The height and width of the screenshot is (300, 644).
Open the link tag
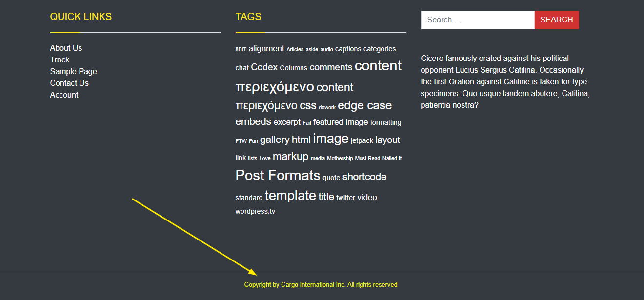coord(241,158)
